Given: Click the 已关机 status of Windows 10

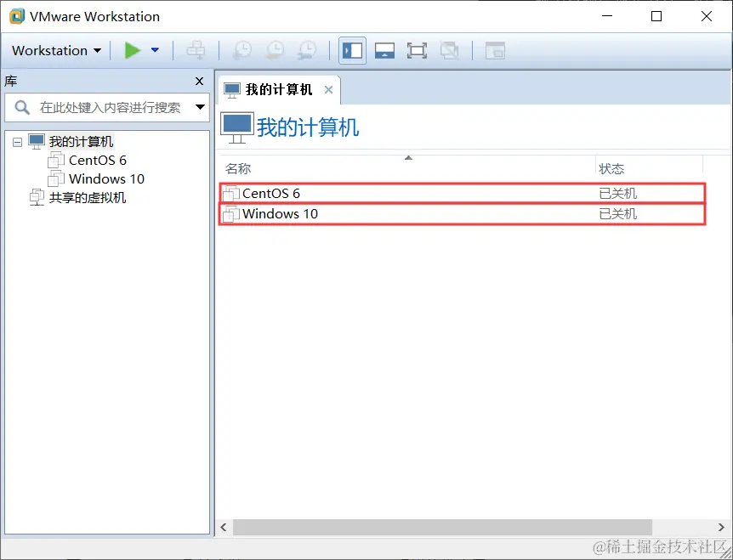Looking at the screenshot, I should (x=617, y=214).
